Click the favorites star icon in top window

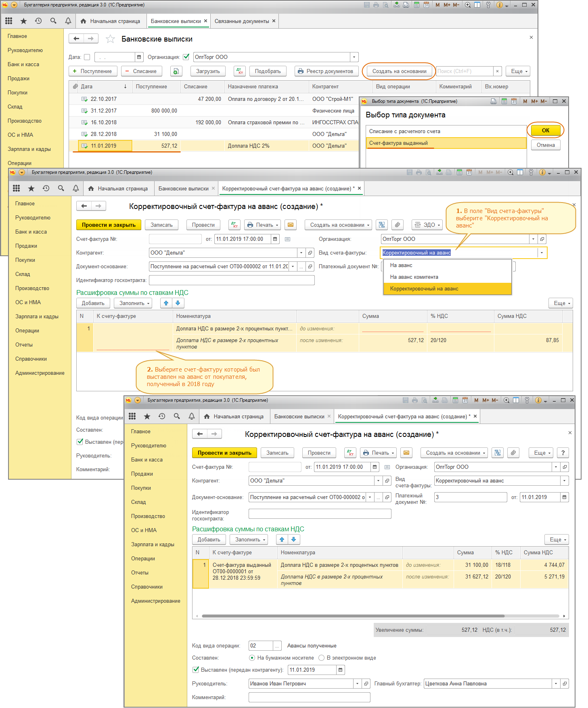click(x=23, y=21)
